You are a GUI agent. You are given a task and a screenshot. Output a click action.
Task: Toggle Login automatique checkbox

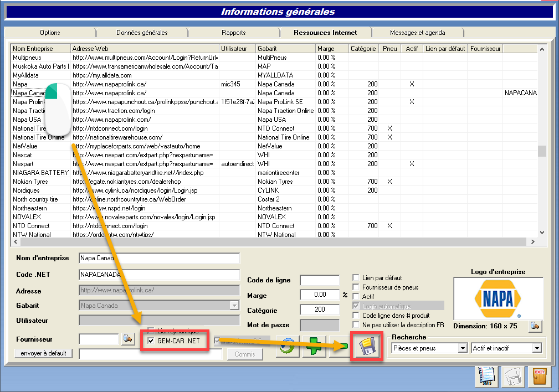(x=356, y=306)
